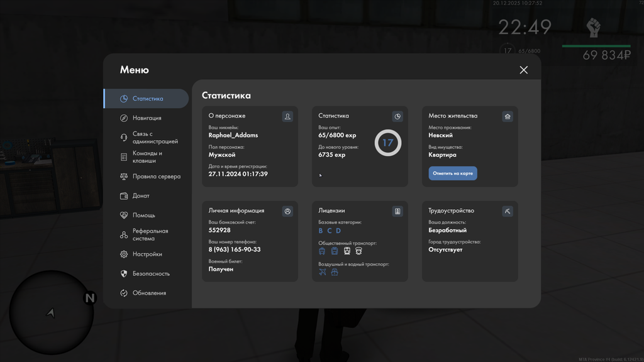Screen dimensions: 644x362
Task: Click the bank account number 552928
Action: pyautogui.click(x=219, y=230)
